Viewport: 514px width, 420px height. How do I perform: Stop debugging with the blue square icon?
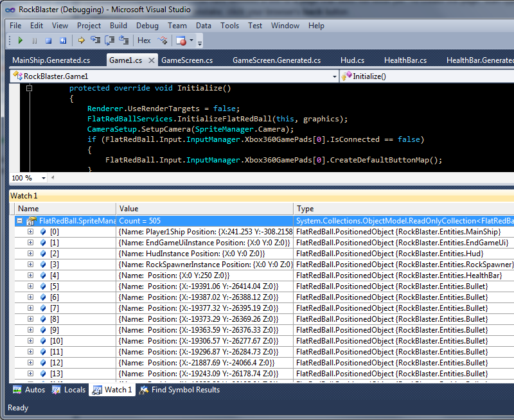pyautogui.click(x=49, y=40)
